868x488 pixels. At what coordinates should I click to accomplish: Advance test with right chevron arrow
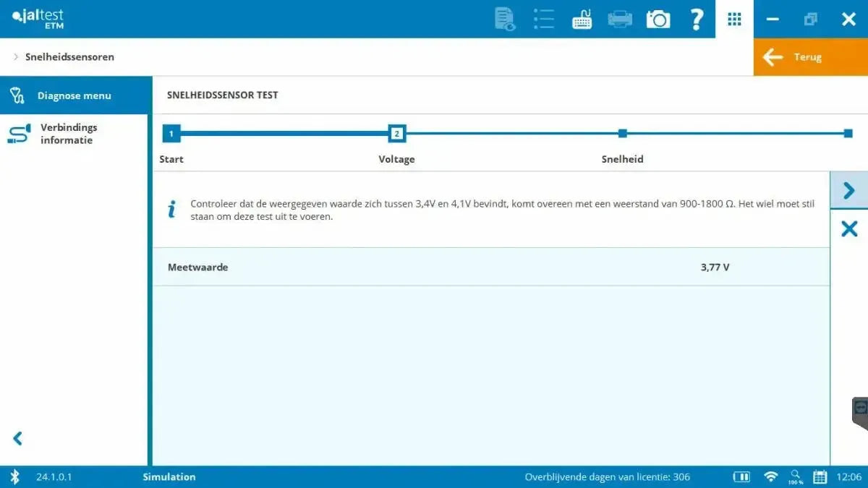point(848,190)
